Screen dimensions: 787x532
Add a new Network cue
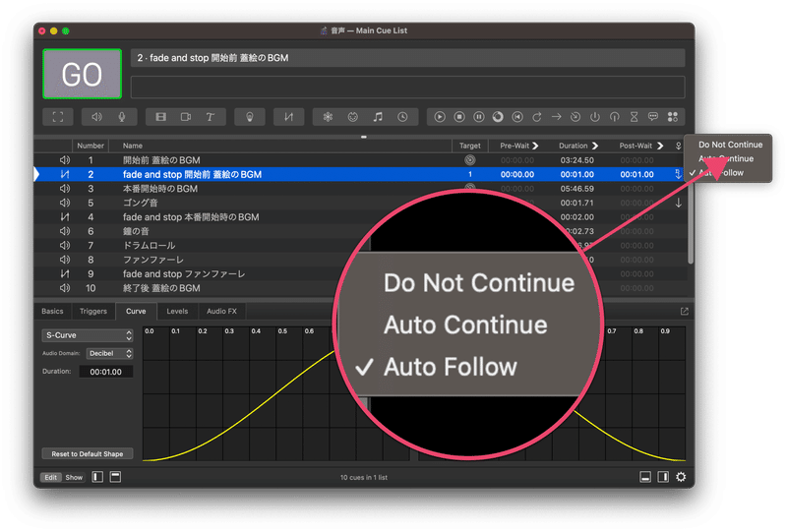[328, 117]
